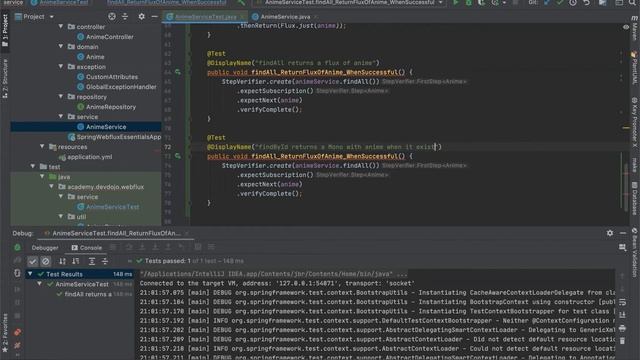This screenshot has width=640, height=360.
Task: Open the Structure tool window tab
Action: click(x=5, y=79)
